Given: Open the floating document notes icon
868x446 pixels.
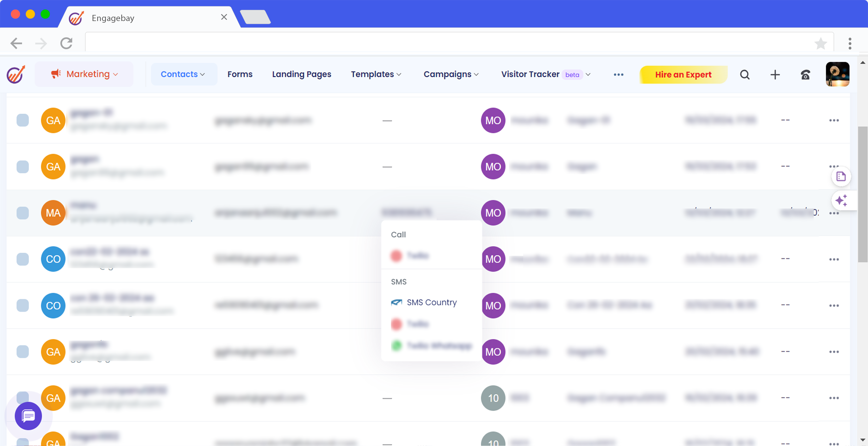Looking at the screenshot, I should click(841, 176).
